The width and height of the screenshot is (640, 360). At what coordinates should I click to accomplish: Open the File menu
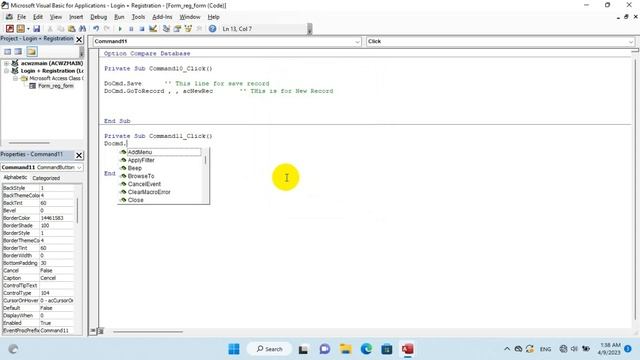point(21,17)
